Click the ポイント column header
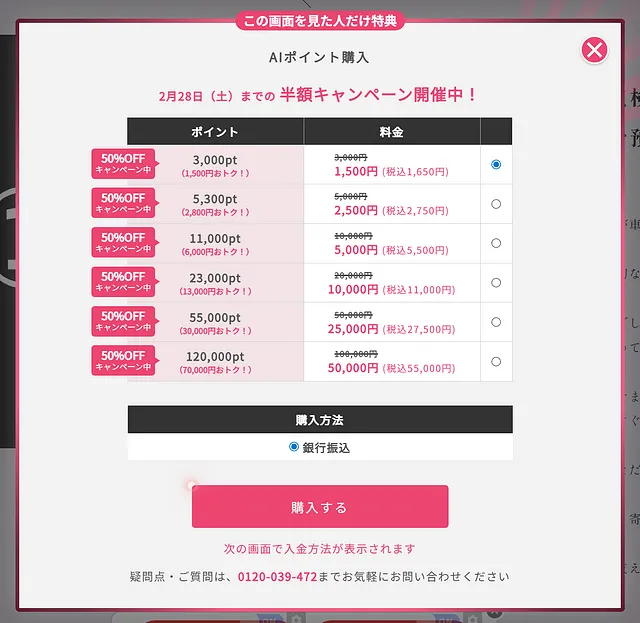This screenshot has height=623, width=640. click(215, 132)
